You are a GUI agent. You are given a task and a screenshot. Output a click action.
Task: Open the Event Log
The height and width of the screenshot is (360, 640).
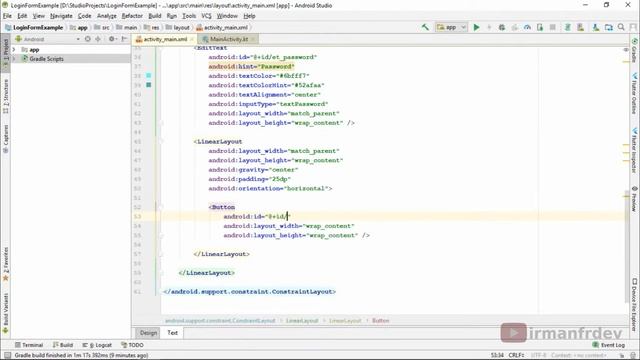tap(608, 345)
